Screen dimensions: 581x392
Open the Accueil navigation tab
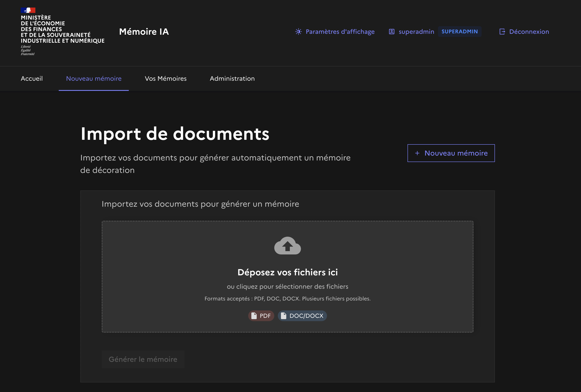[x=32, y=78]
